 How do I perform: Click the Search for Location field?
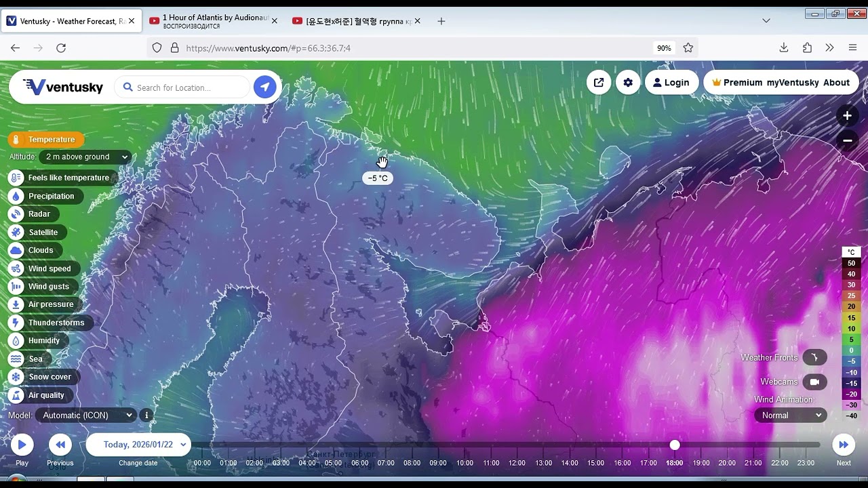(182, 87)
